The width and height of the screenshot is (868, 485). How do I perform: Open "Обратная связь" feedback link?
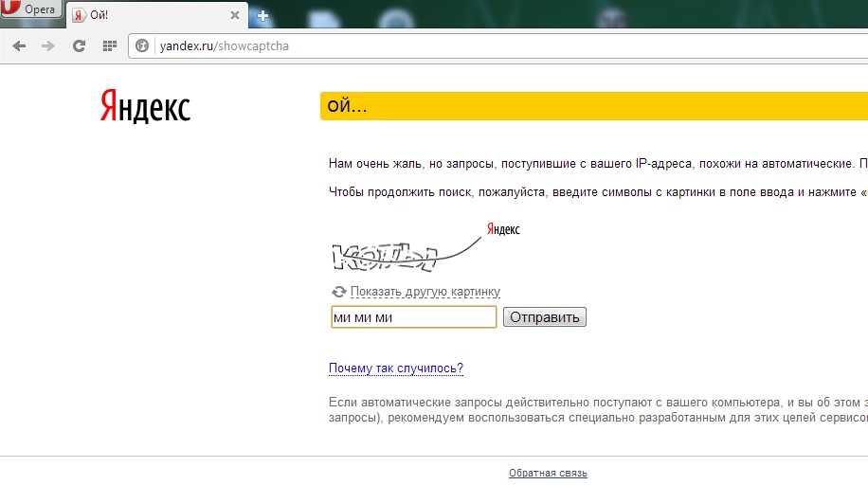(548, 473)
